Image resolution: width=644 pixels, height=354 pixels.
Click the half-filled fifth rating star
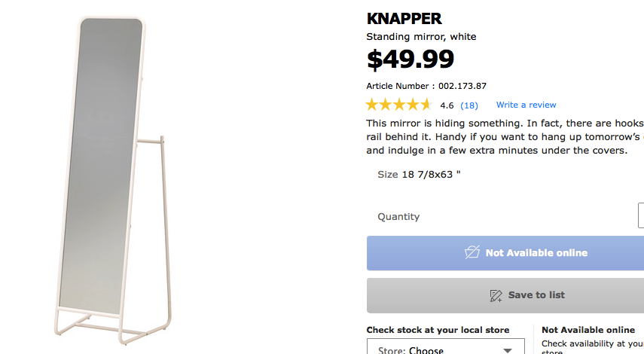point(425,105)
